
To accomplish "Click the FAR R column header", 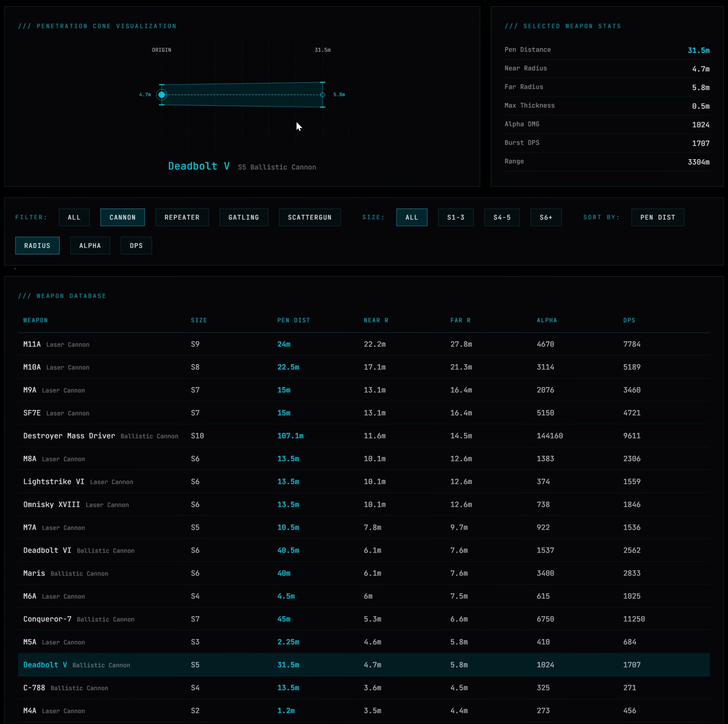I will tap(461, 320).
